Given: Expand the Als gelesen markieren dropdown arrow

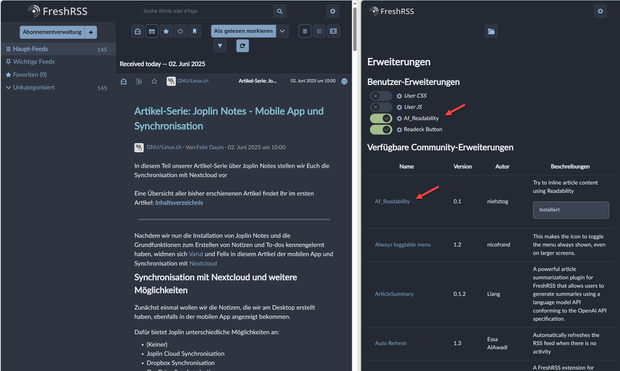Looking at the screenshot, I should [x=282, y=31].
